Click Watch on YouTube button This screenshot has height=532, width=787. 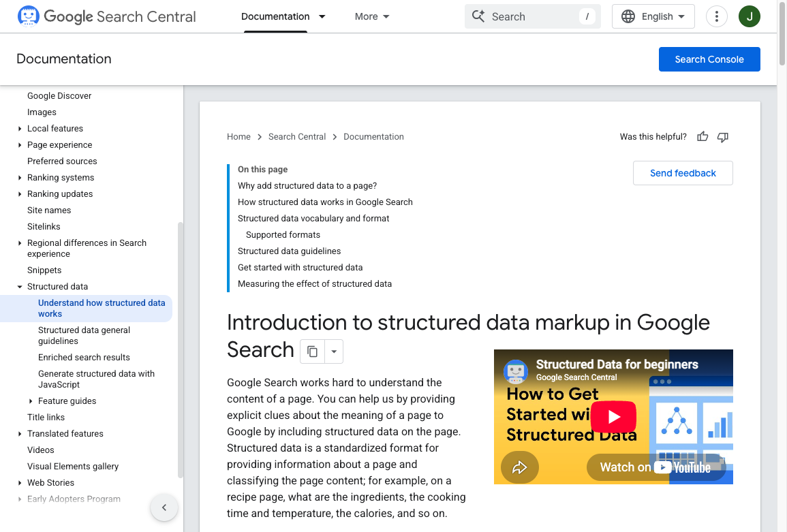point(656,467)
